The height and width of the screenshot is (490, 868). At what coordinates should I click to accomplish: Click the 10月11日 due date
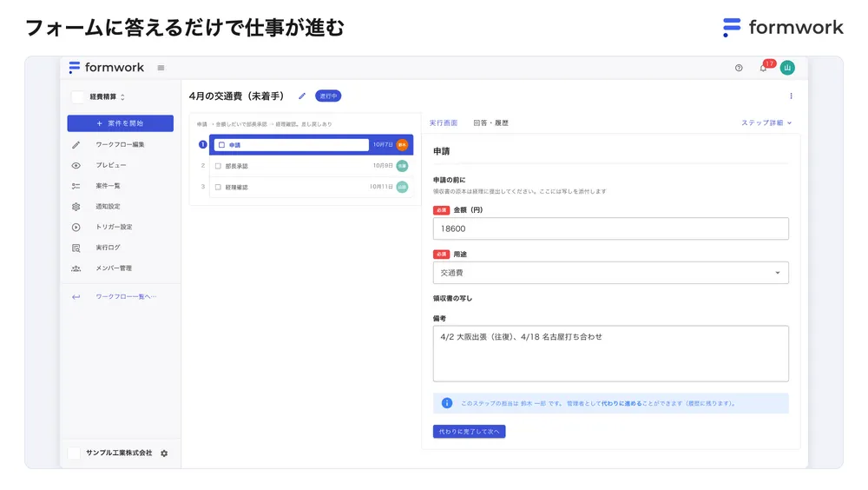click(x=381, y=187)
